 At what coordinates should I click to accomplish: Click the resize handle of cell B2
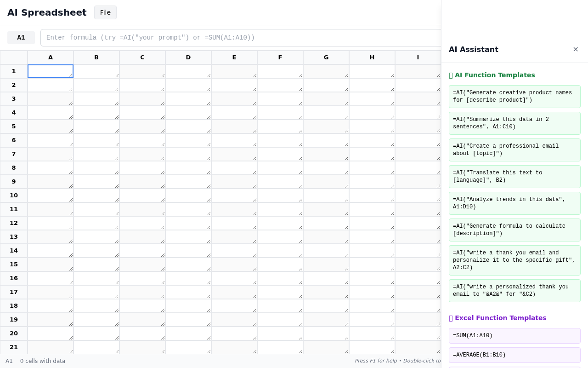pyautogui.click(x=117, y=89)
